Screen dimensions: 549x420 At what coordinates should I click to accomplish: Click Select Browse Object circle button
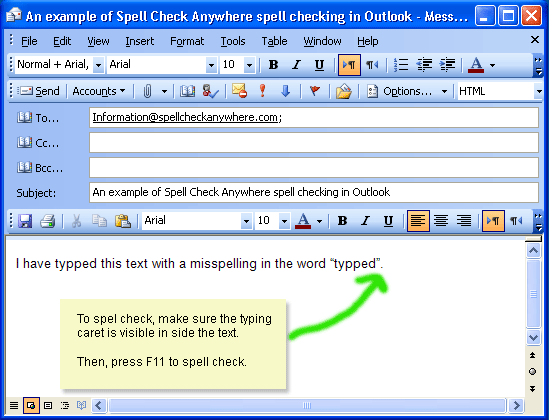click(533, 372)
